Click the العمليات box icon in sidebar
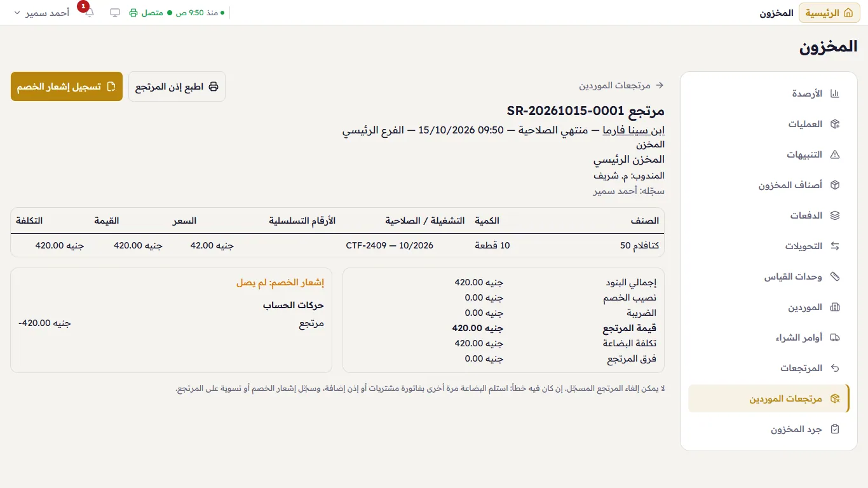868x488 pixels. coord(835,124)
